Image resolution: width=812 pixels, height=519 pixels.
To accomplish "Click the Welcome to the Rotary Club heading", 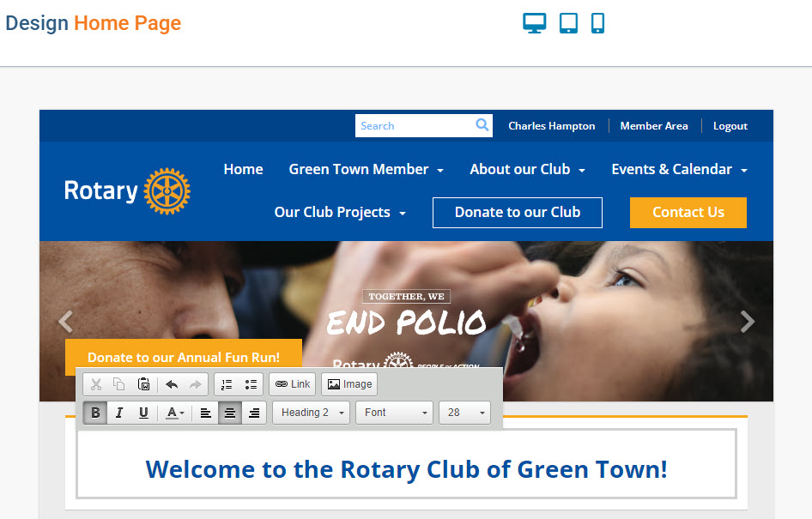I will (x=407, y=469).
